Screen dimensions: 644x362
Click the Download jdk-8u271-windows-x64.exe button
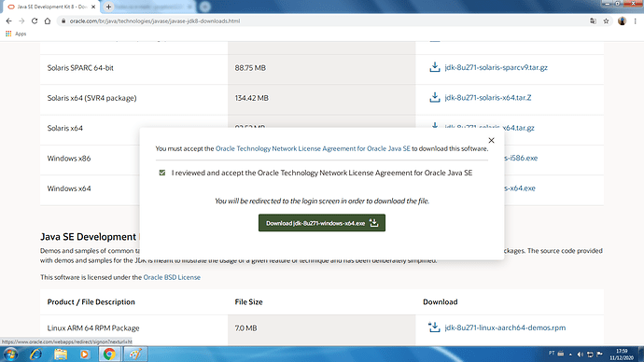tap(322, 223)
